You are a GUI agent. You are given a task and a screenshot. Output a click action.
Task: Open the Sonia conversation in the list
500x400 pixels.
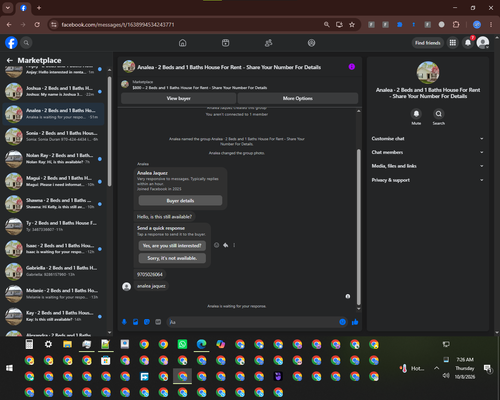click(53, 136)
